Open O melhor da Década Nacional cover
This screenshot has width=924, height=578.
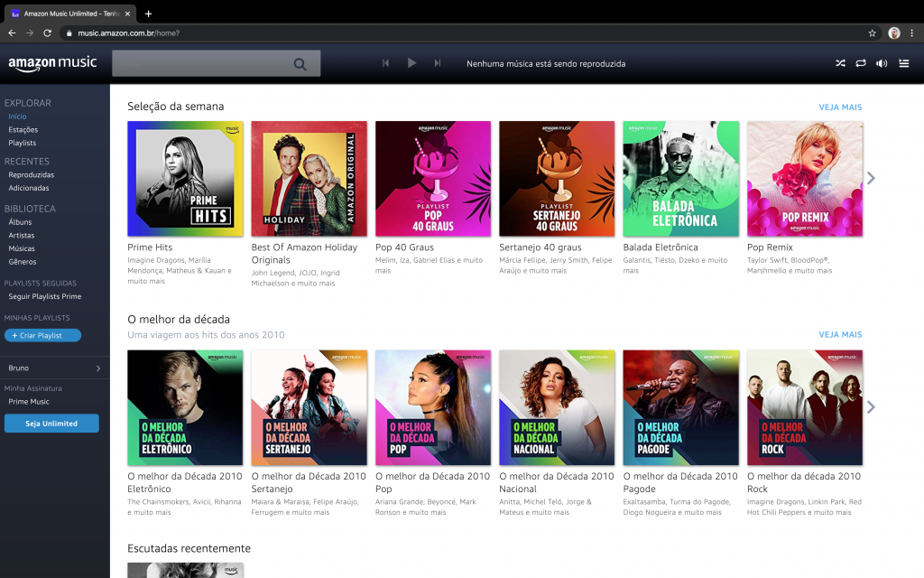[x=557, y=407]
